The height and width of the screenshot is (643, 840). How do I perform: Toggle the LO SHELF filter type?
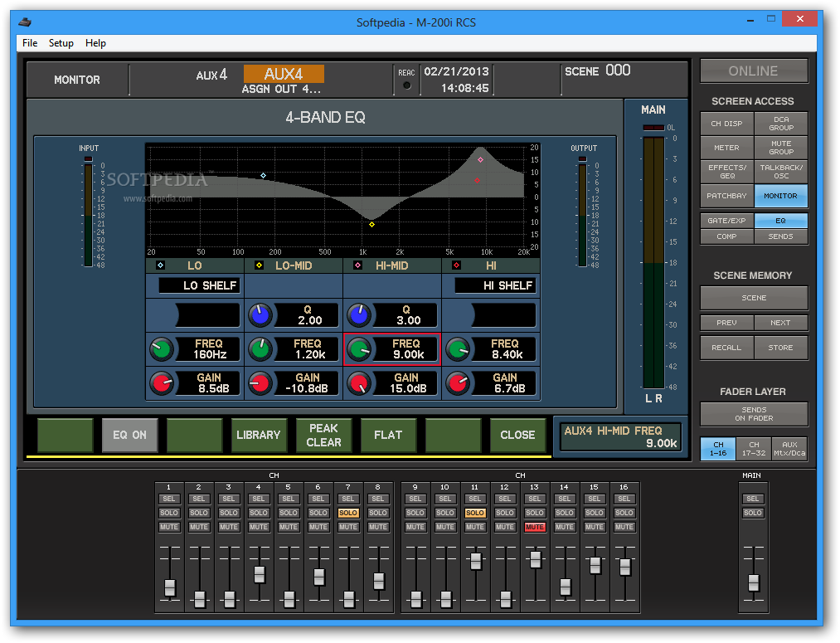pos(199,285)
